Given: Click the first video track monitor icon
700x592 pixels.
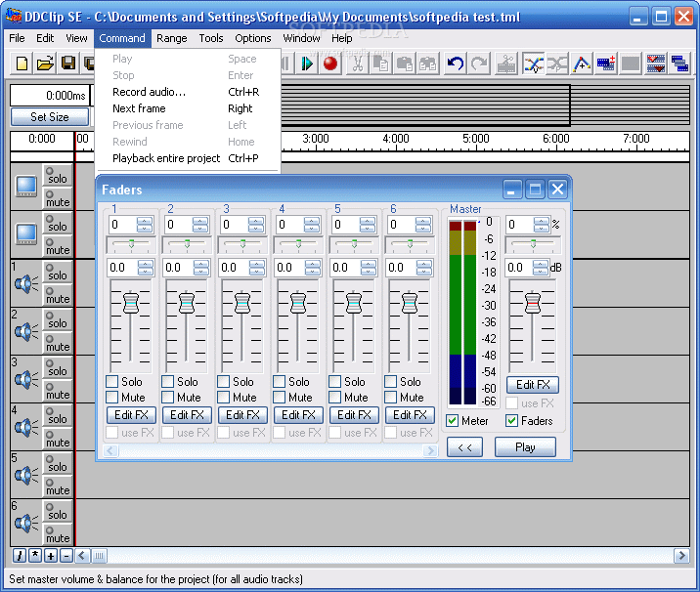Looking at the screenshot, I should pos(26,187).
